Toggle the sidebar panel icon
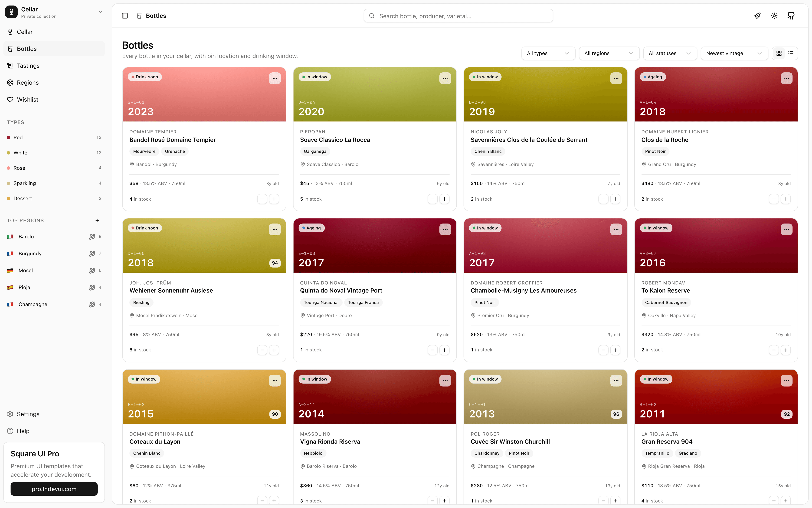812x508 pixels. (125, 16)
